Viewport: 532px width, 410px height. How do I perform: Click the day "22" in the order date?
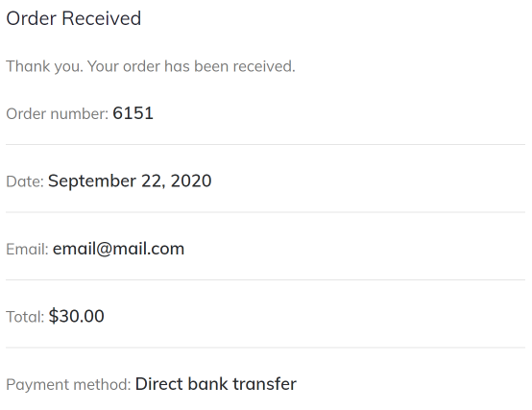pyautogui.click(x=153, y=181)
